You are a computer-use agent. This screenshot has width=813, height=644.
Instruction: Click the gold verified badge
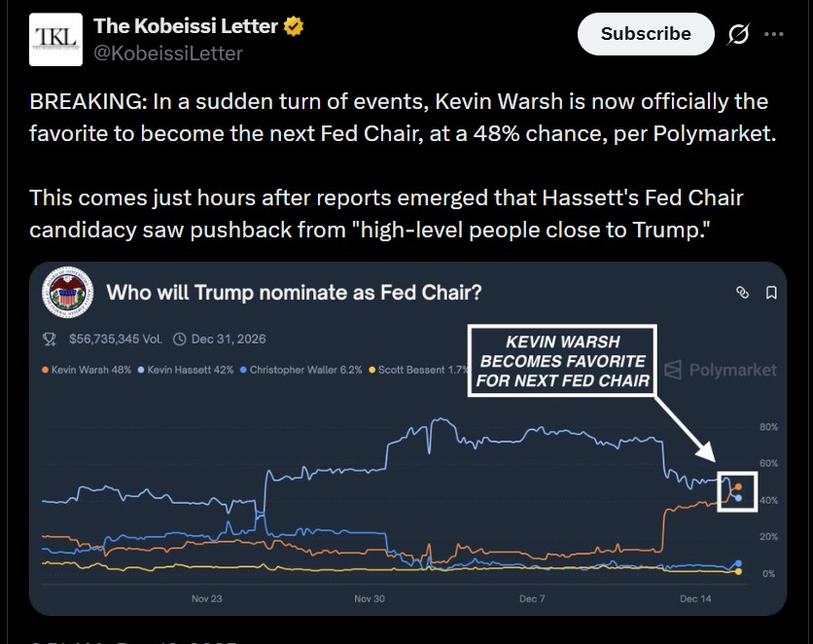click(294, 27)
